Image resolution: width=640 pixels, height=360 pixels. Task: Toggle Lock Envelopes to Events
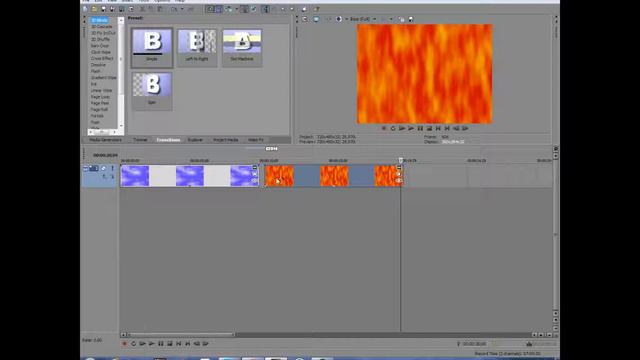[244, 9]
